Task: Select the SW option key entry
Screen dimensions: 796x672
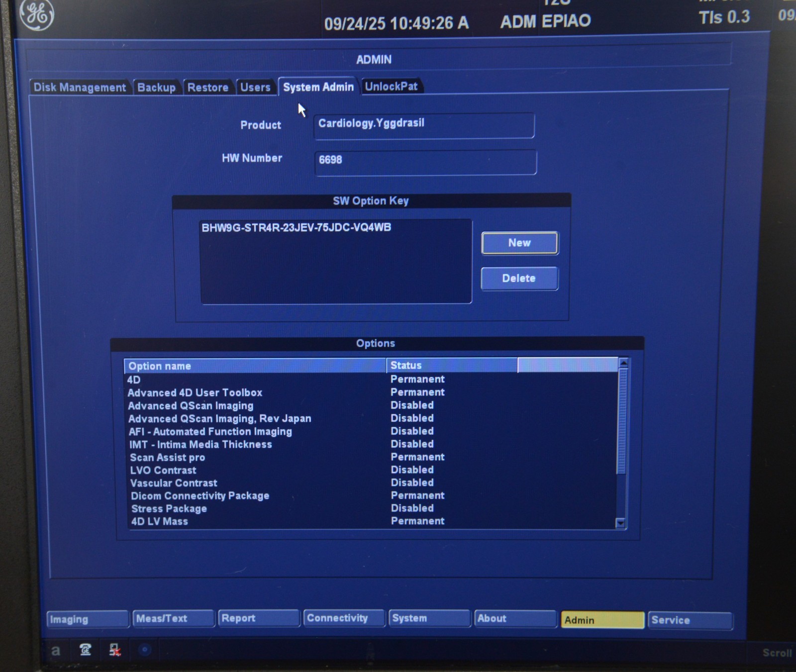Action: (x=297, y=228)
